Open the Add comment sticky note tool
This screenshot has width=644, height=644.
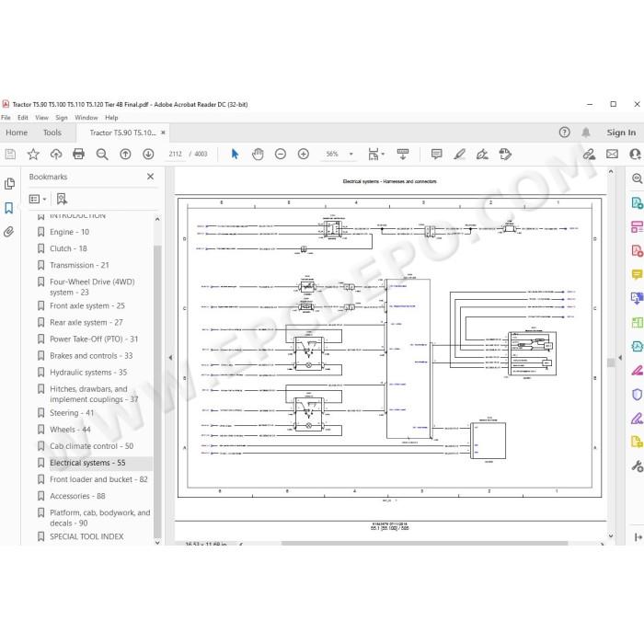(x=436, y=154)
